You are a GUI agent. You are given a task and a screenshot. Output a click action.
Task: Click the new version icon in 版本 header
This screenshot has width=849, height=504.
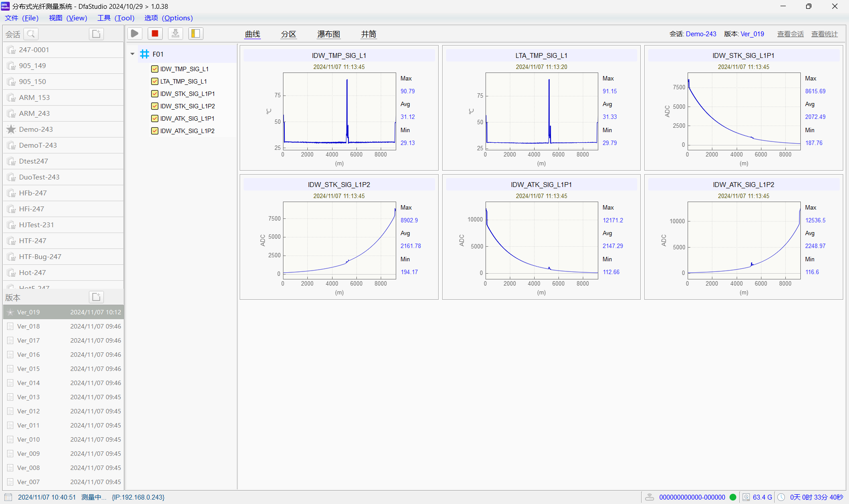[x=96, y=297]
